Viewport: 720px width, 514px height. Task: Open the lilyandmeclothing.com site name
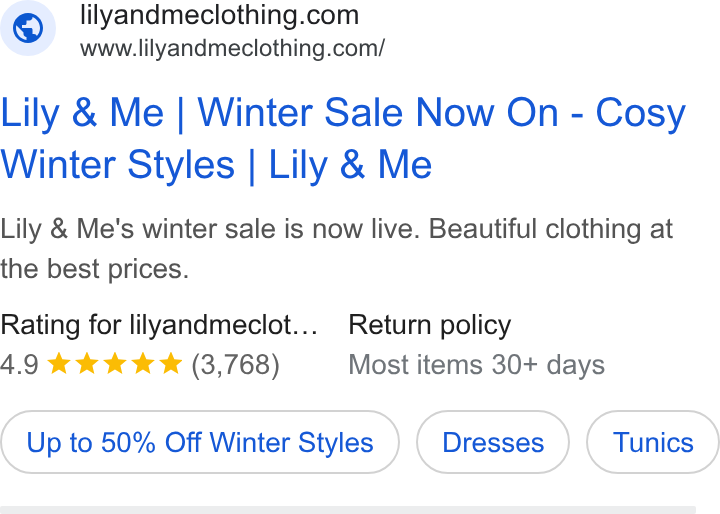point(219,15)
